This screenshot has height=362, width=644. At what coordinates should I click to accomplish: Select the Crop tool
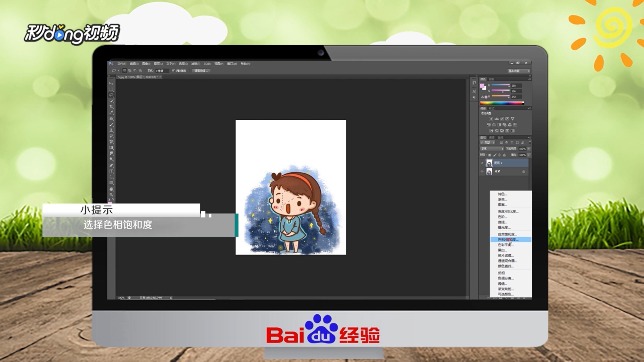coord(111,107)
